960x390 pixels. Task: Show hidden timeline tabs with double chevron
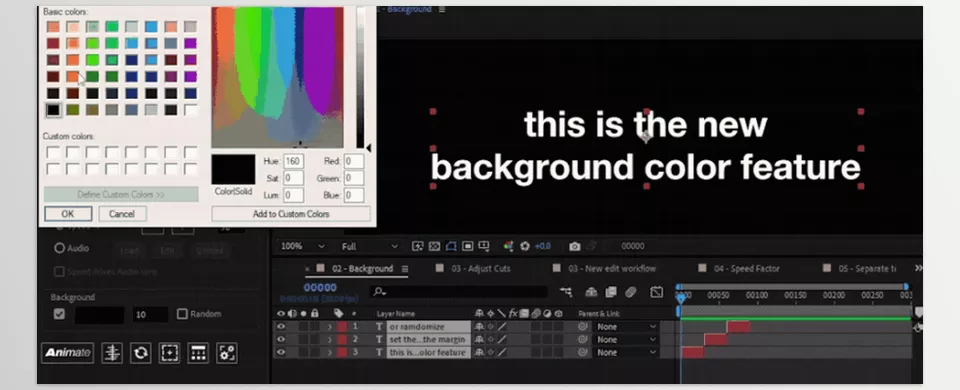click(918, 269)
